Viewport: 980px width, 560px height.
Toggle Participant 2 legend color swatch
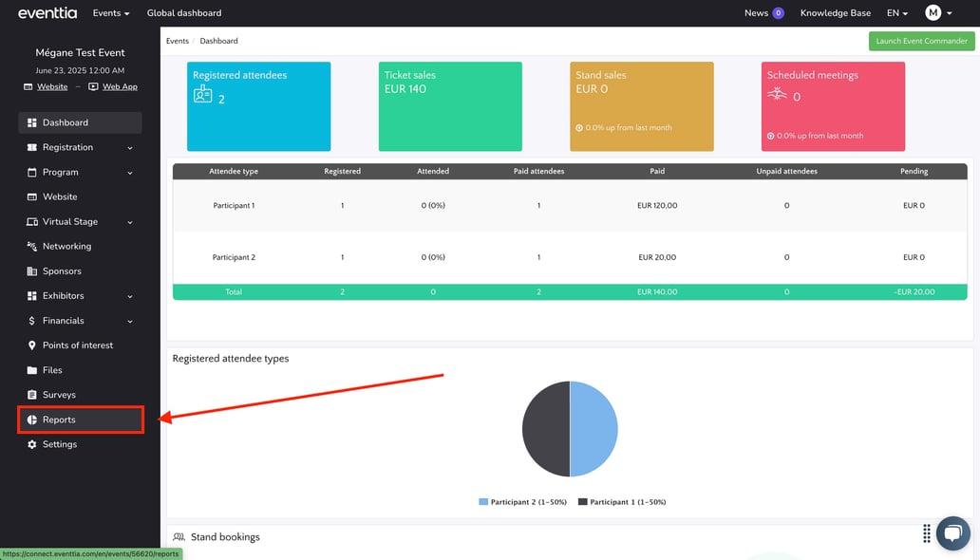click(483, 502)
